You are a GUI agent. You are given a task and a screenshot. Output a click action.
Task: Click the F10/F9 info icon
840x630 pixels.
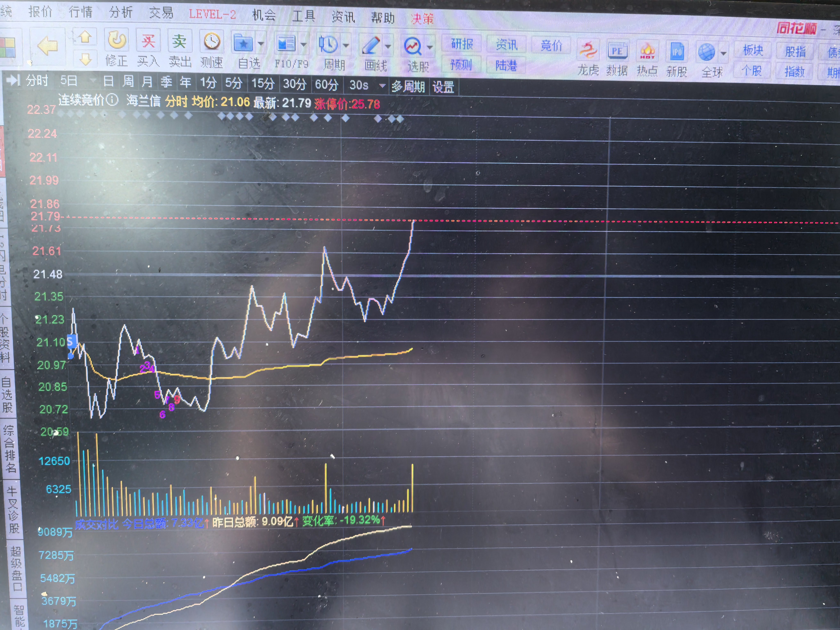286,44
